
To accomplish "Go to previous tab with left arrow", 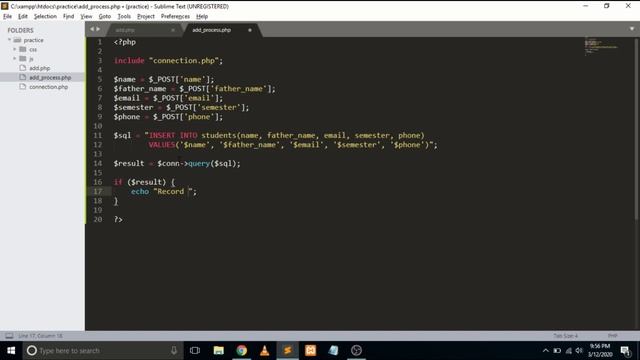I will pos(92,29).
